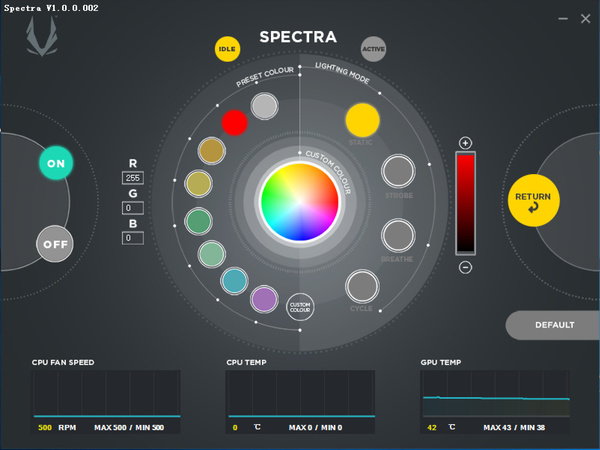Click the red brightness slider bar
Image resolution: width=600 pixels, height=450 pixels.
pyautogui.click(x=465, y=203)
